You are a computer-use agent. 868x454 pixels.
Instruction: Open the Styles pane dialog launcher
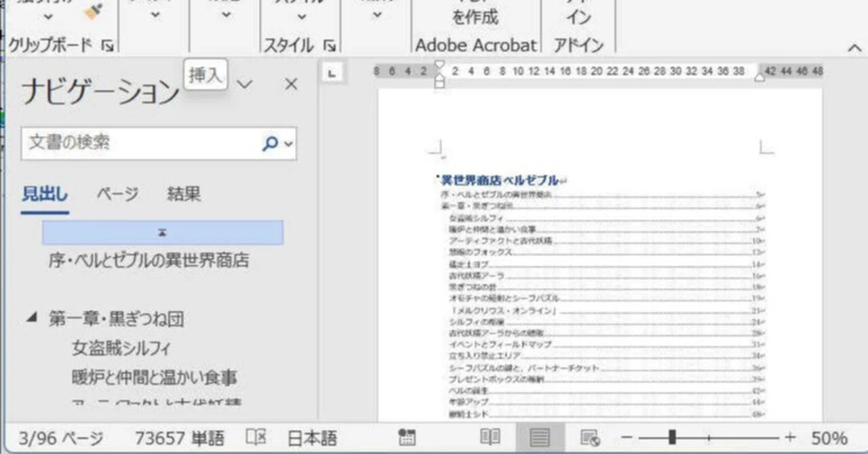(330, 46)
